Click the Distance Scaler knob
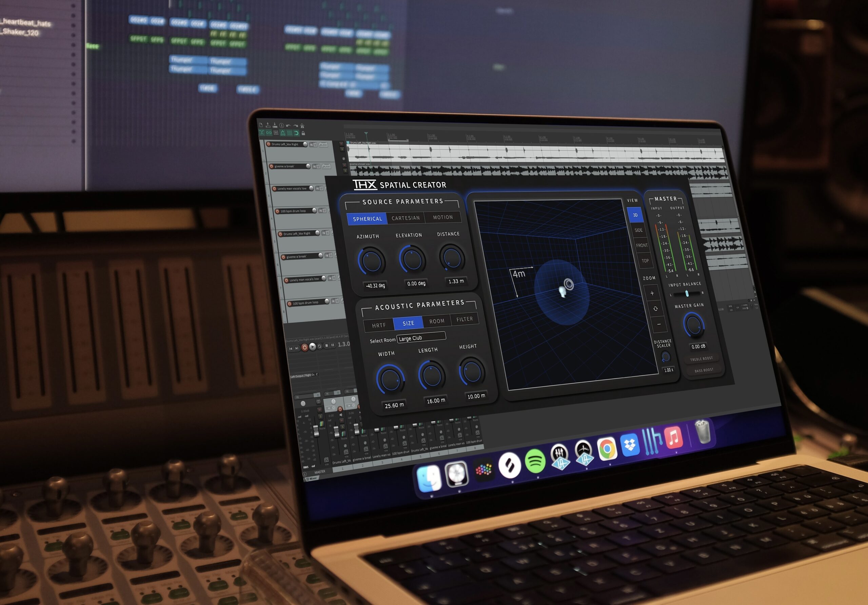Viewport: 868px width, 605px height. pyautogui.click(x=665, y=356)
